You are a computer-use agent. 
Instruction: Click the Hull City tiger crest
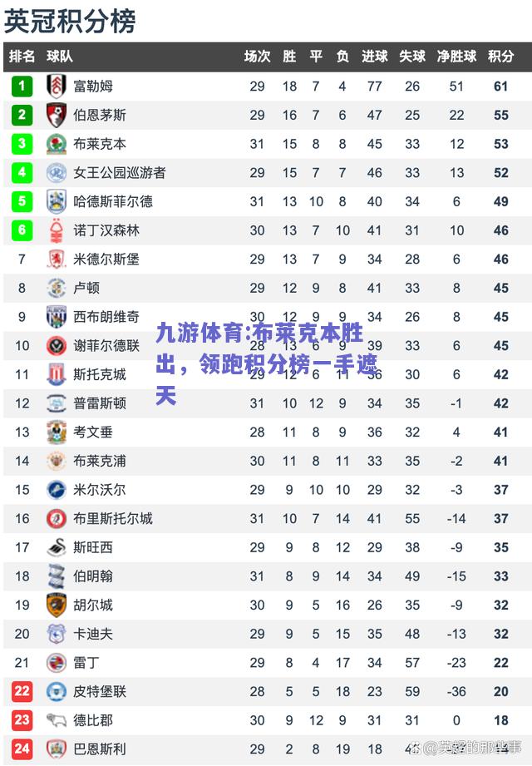(x=57, y=605)
